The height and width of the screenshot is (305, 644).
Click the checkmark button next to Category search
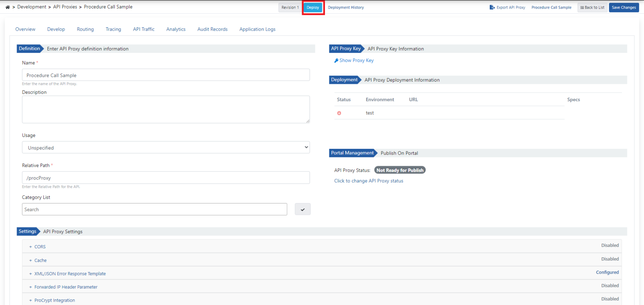tap(302, 209)
